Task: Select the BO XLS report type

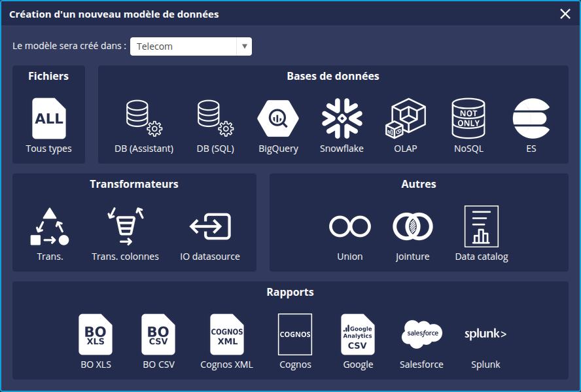Action: click(x=96, y=334)
